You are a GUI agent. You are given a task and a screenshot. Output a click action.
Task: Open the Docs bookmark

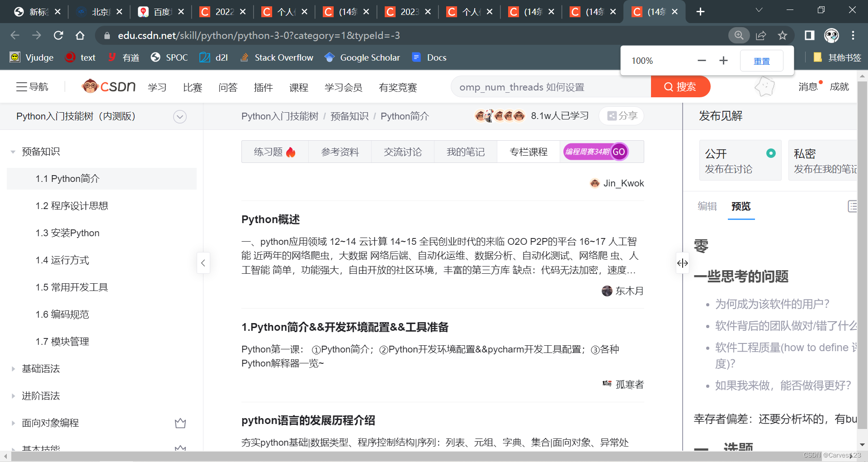(429, 57)
